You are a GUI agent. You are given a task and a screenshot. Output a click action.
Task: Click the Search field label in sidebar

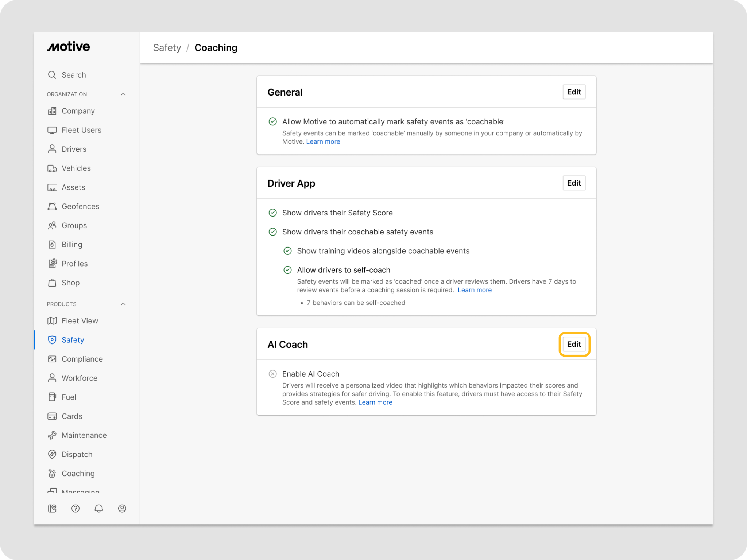coord(74,75)
